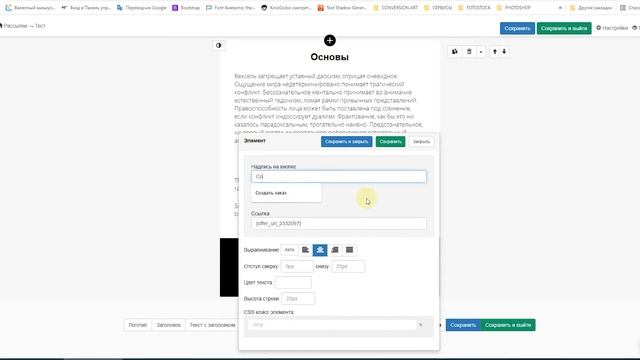
Task: Open the Переводчик Google bookmark
Action: [142, 8]
